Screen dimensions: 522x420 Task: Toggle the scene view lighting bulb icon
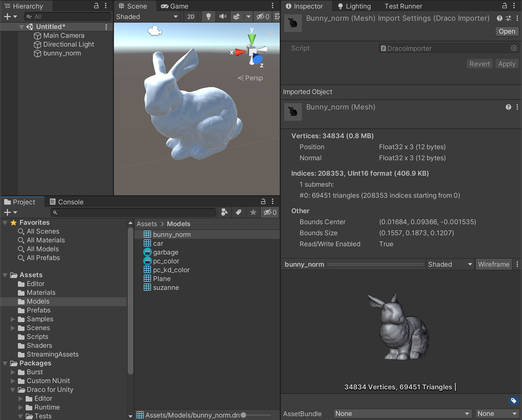[x=208, y=17]
